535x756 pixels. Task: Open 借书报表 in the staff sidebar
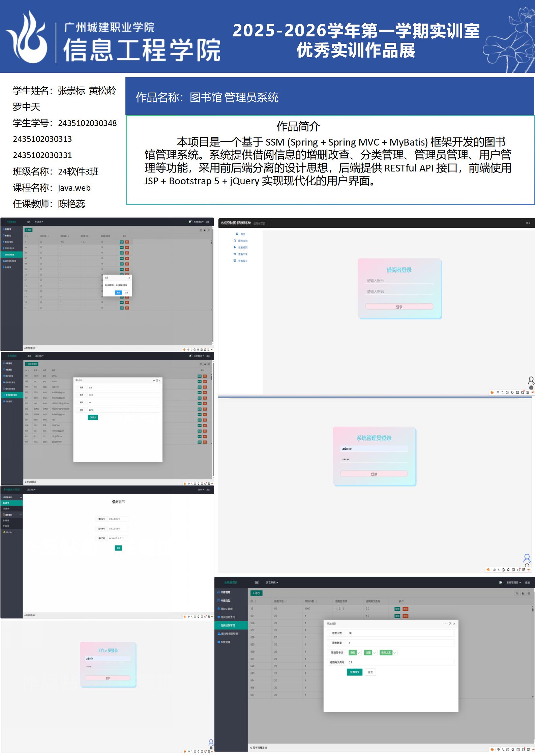6,521
